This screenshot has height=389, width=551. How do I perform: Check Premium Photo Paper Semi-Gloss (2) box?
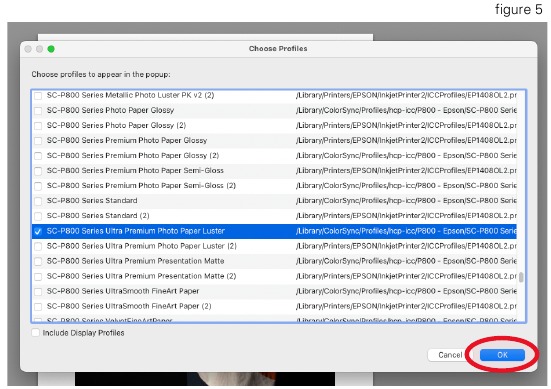[38, 186]
